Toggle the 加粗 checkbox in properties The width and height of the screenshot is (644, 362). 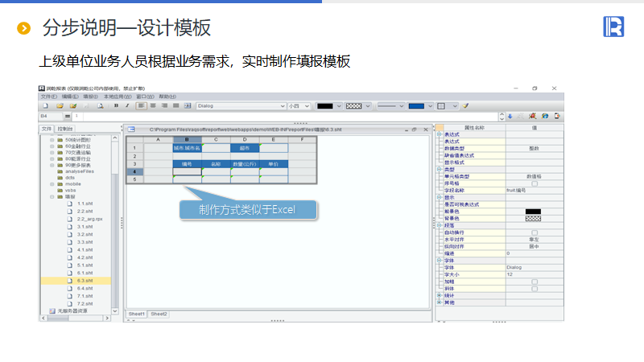535,282
